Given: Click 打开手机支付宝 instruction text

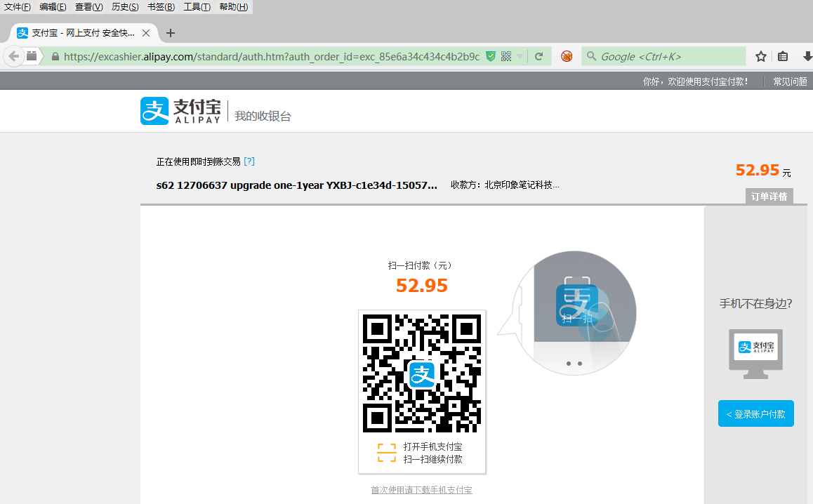Looking at the screenshot, I should (x=432, y=446).
